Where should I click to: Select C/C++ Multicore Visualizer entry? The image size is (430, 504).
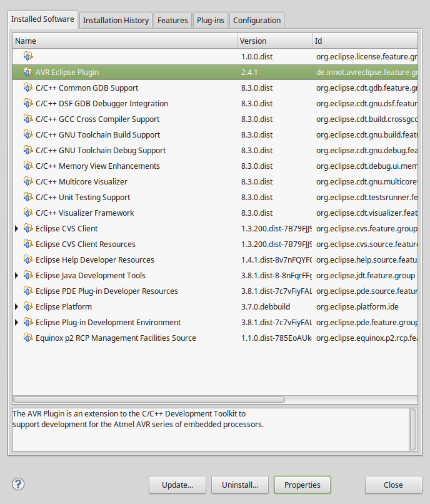click(215, 181)
